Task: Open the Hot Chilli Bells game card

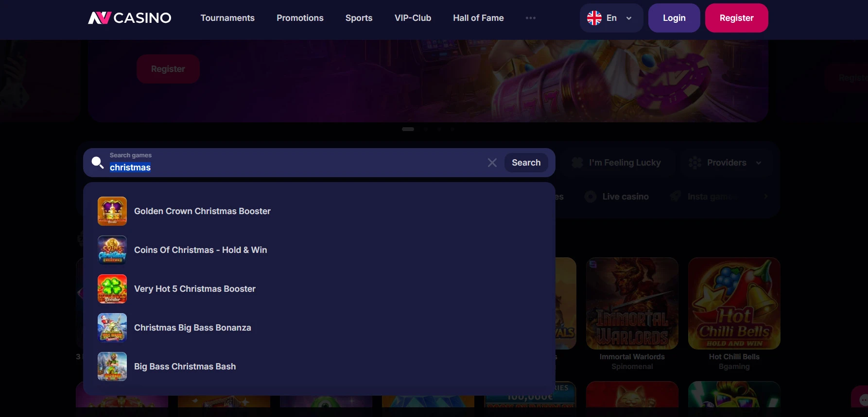Action: pyautogui.click(x=734, y=303)
